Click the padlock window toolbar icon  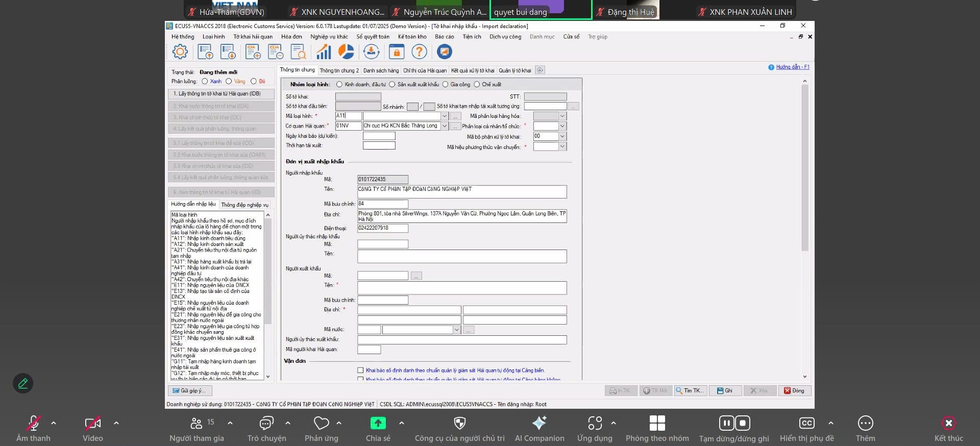tap(397, 52)
